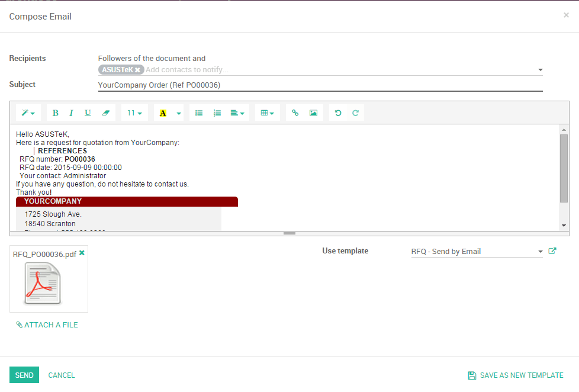The image size is (579, 392).
Task: Insert a numbered list
Action: point(217,113)
